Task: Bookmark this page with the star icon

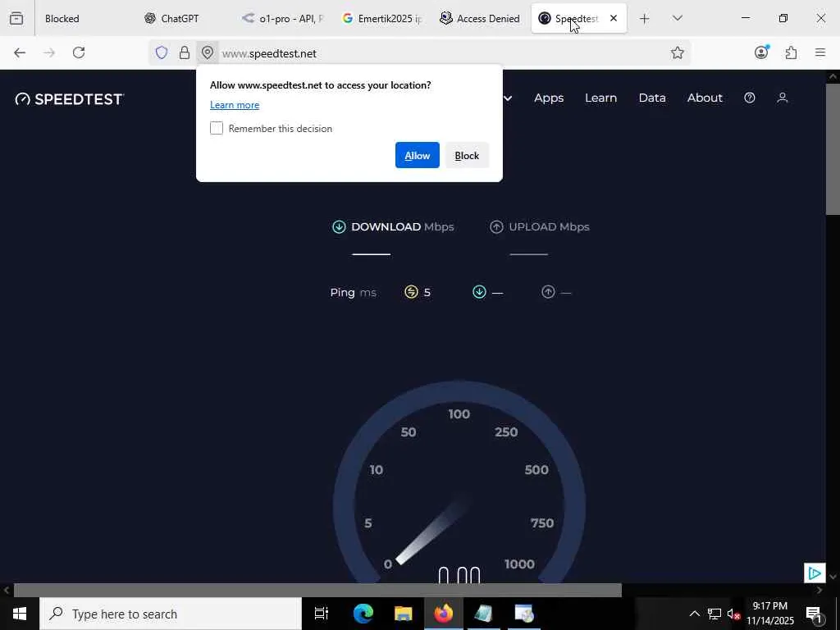Action: [677, 52]
